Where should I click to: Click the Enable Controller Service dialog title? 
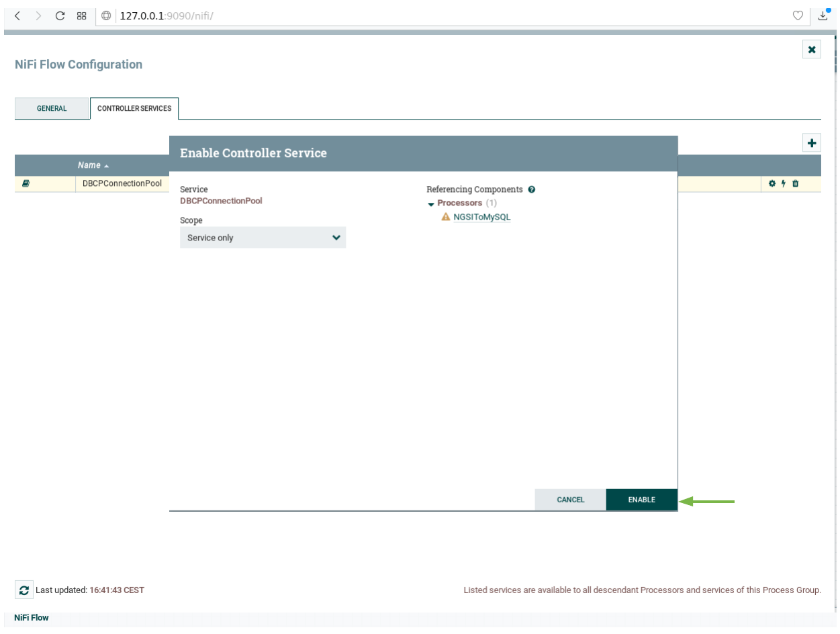point(253,153)
